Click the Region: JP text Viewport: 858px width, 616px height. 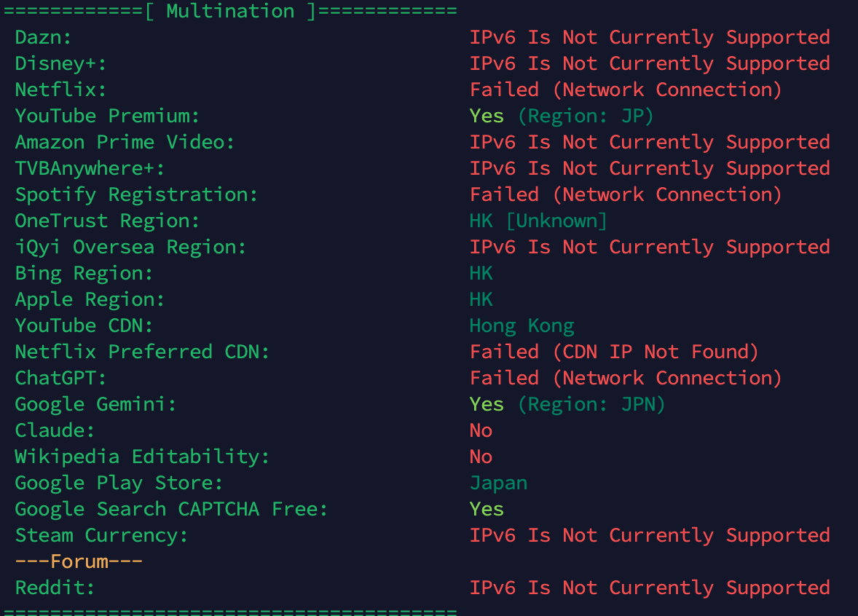point(586,116)
